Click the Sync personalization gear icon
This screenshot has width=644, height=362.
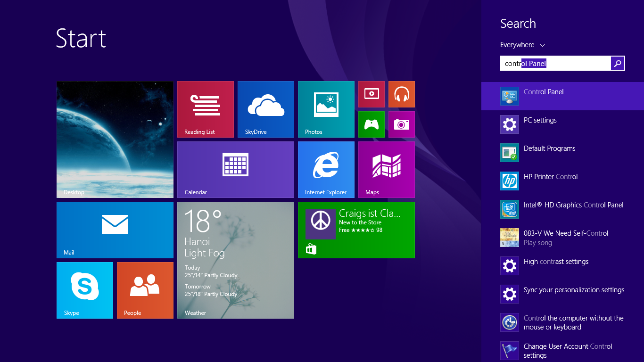coord(510,294)
